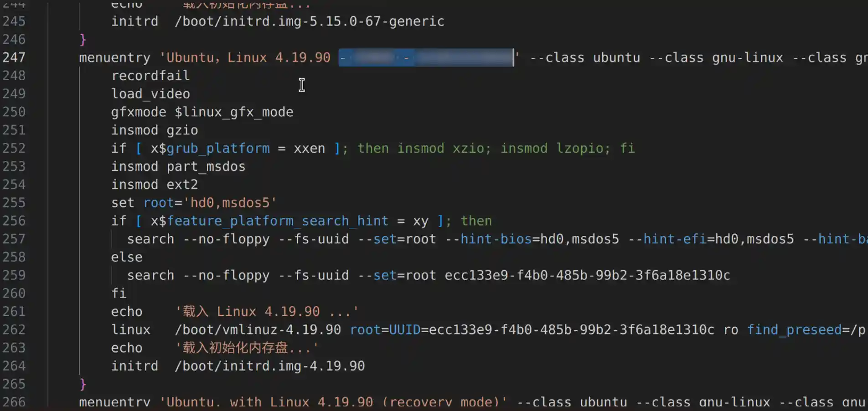Place cursor on the word recordfail
Viewport: 868px width, 411px height.
click(150, 76)
